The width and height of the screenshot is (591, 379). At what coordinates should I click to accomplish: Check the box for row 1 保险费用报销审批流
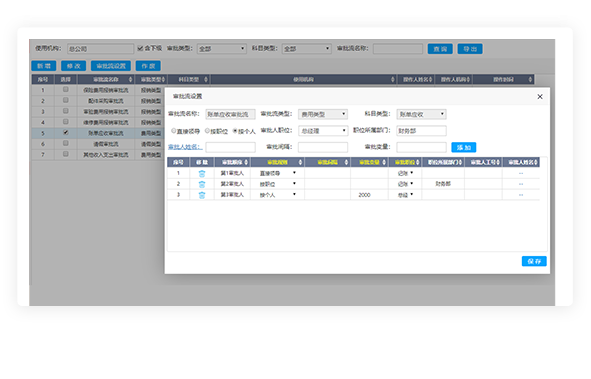[66, 90]
